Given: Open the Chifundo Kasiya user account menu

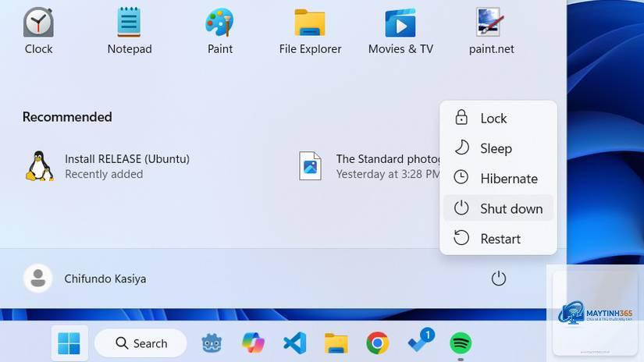Looking at the screenshot, I should pyautogui.click(x=85, y=279).
